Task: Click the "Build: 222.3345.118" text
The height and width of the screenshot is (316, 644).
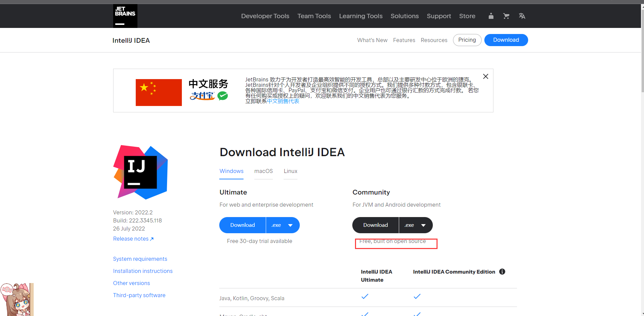Action: click(137, 220)
